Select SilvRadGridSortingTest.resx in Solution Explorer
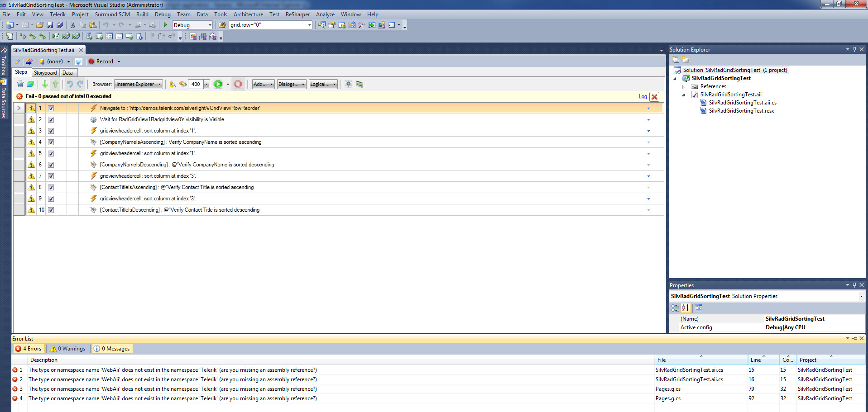The image size is (868, 412). (741, 111)
